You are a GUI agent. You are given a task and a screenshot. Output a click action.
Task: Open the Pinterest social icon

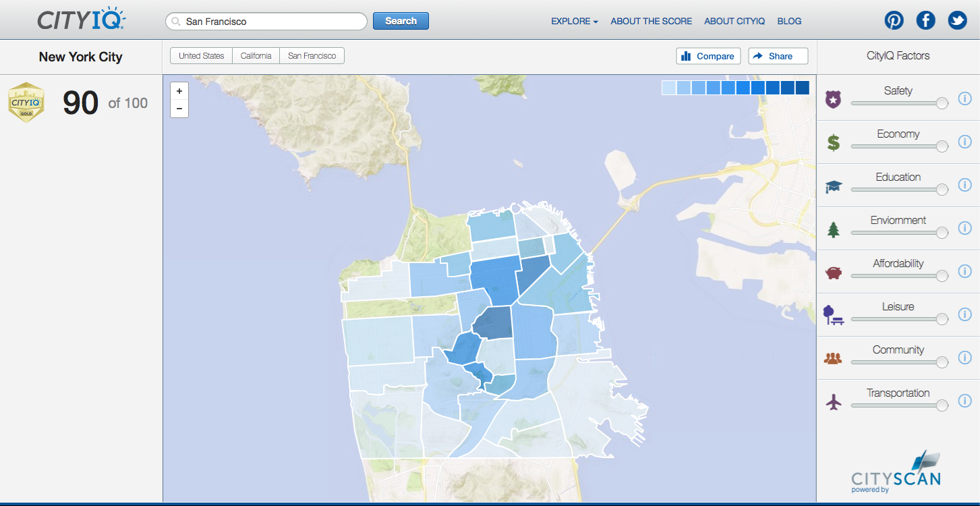(894, 21)
